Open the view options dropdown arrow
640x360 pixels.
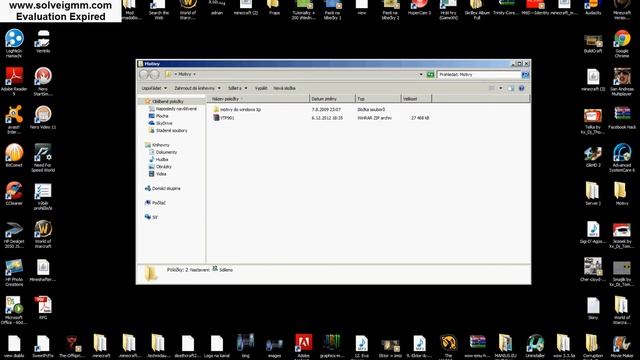point(501,88)
